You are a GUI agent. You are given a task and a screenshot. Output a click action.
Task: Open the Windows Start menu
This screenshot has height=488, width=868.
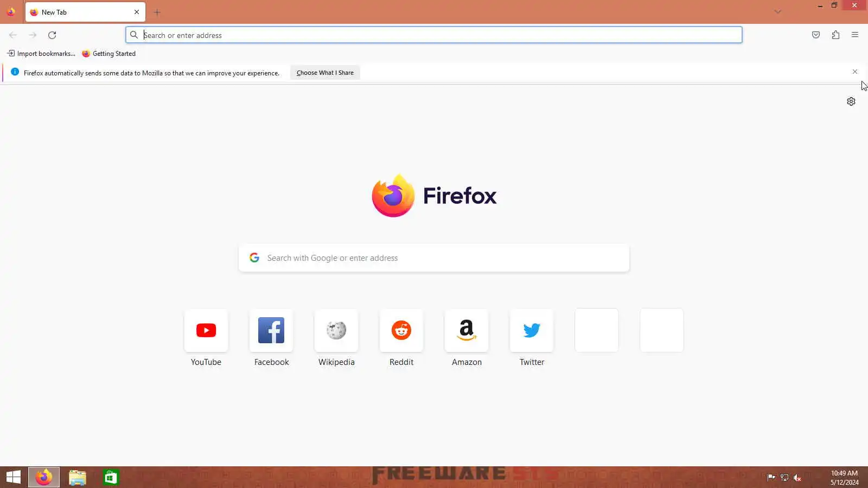click(13, 477)
